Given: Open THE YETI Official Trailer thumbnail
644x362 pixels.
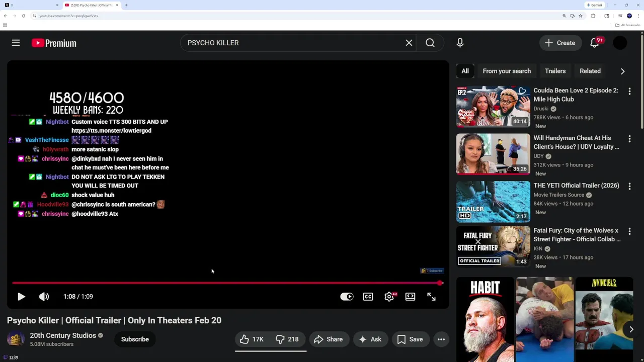Looking at the screenshot, I should (493, 202).
